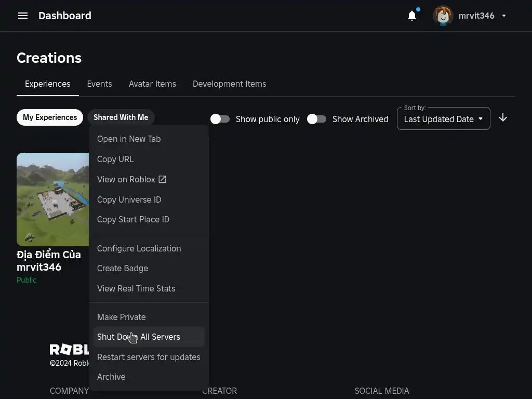Reverse sort order with arrow icon
Viewport: 532px width, 399px height.
[x=503, y=118]
